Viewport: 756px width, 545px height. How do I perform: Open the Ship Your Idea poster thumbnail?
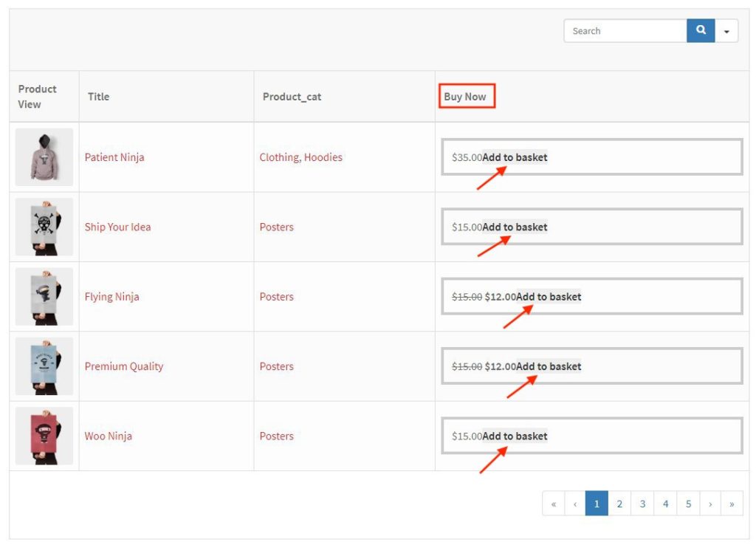[44, 227]
